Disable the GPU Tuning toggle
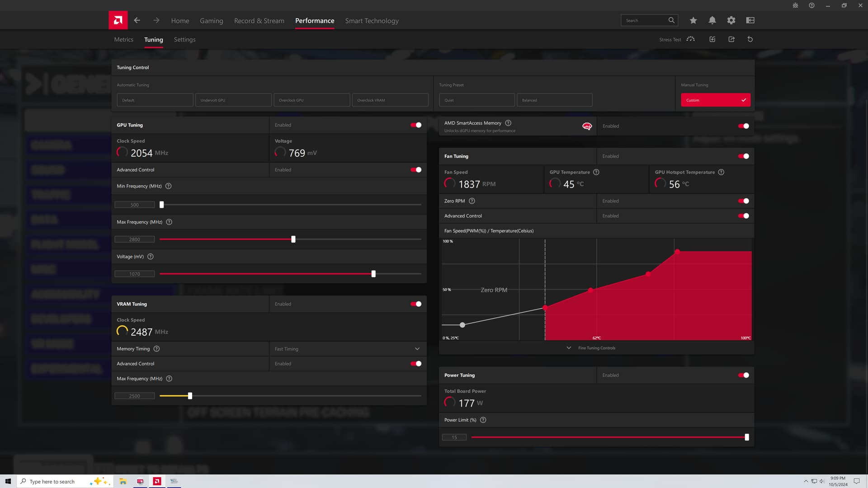 click(x=416, y=125)
